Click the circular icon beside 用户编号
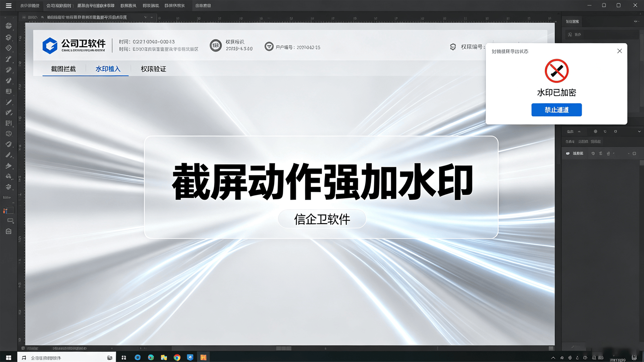Image resolution: width=644 pixels, height=362 pixels. click(x=269, y=46)
